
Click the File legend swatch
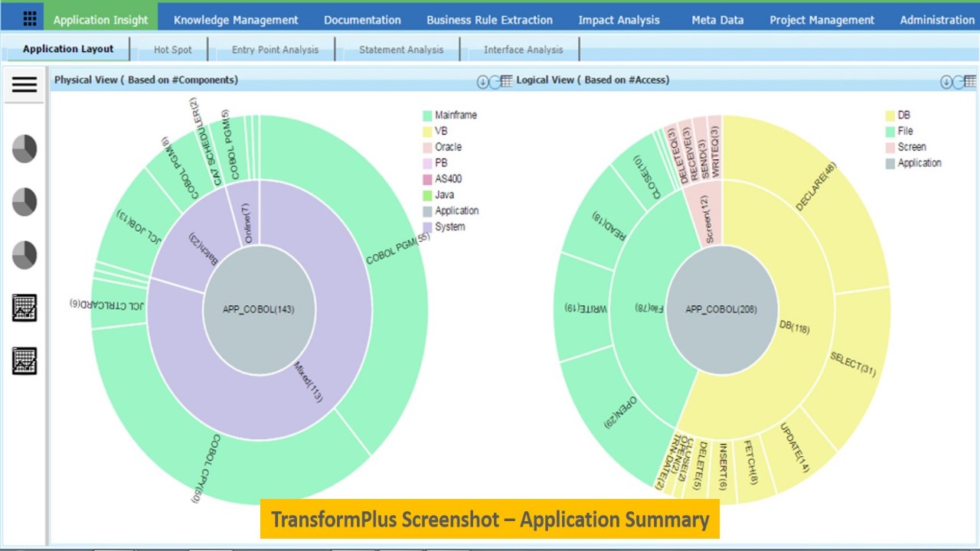(890, 132)
